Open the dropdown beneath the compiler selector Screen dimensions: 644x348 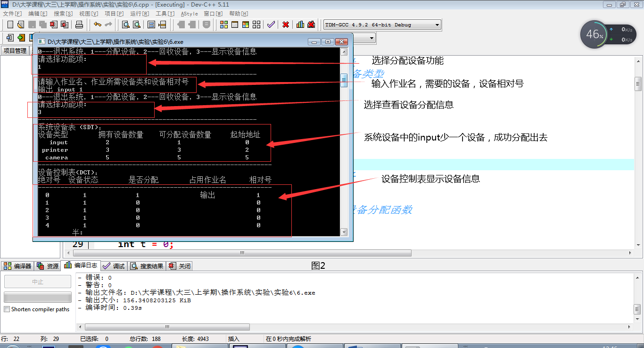point(372,38)
